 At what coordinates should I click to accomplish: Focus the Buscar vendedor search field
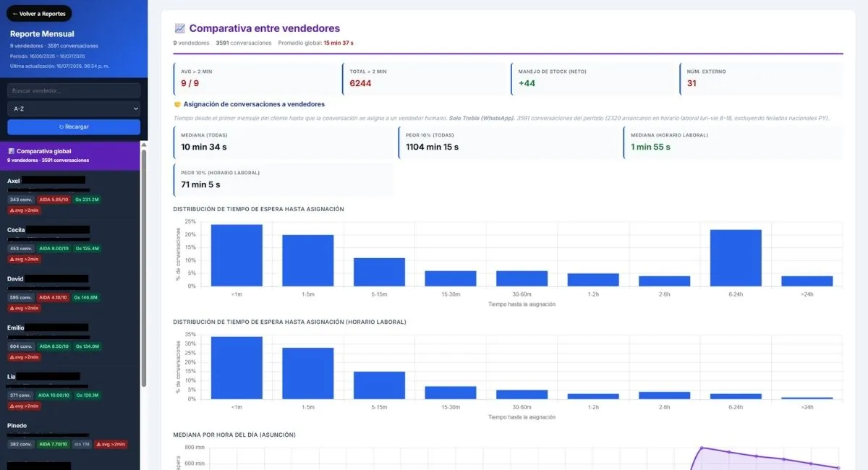pyautogui.click(x=74, y=90)
